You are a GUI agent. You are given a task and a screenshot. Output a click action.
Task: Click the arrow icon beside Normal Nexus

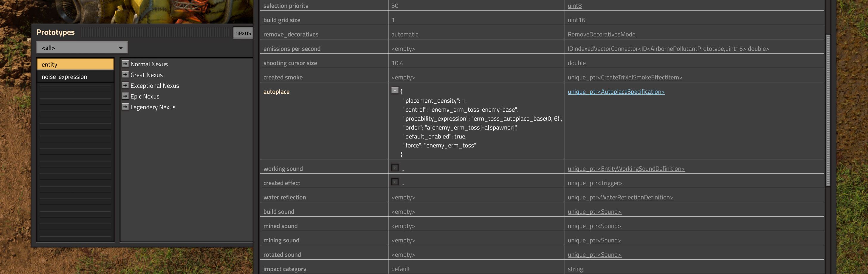coord(125,64)
